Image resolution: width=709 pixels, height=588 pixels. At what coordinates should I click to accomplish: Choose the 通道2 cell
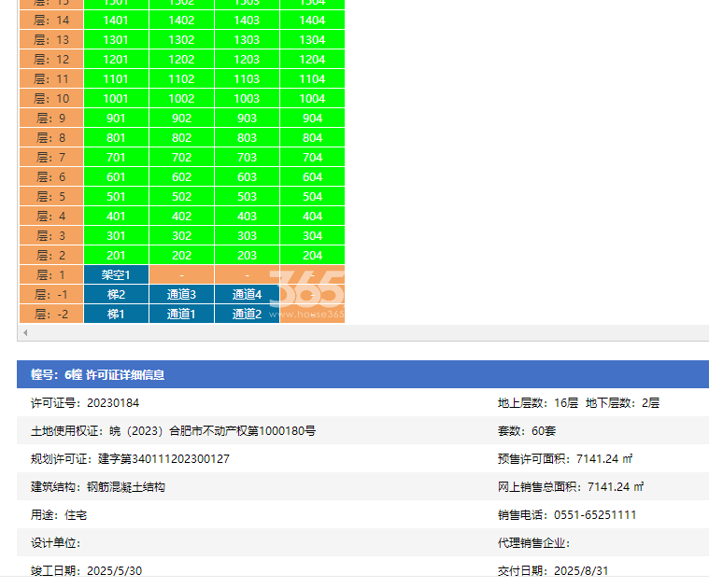247,314
